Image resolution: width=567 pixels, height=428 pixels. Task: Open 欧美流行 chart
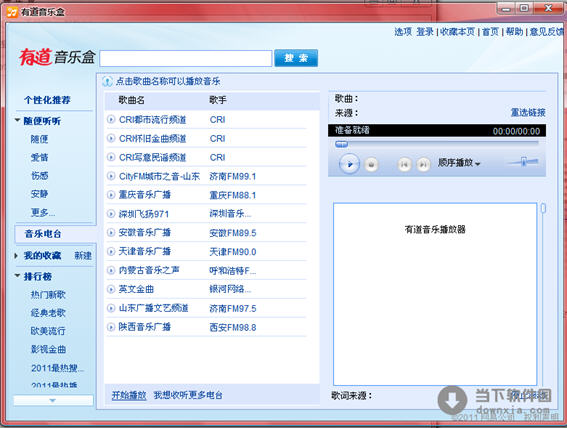[x=48, y=331]
